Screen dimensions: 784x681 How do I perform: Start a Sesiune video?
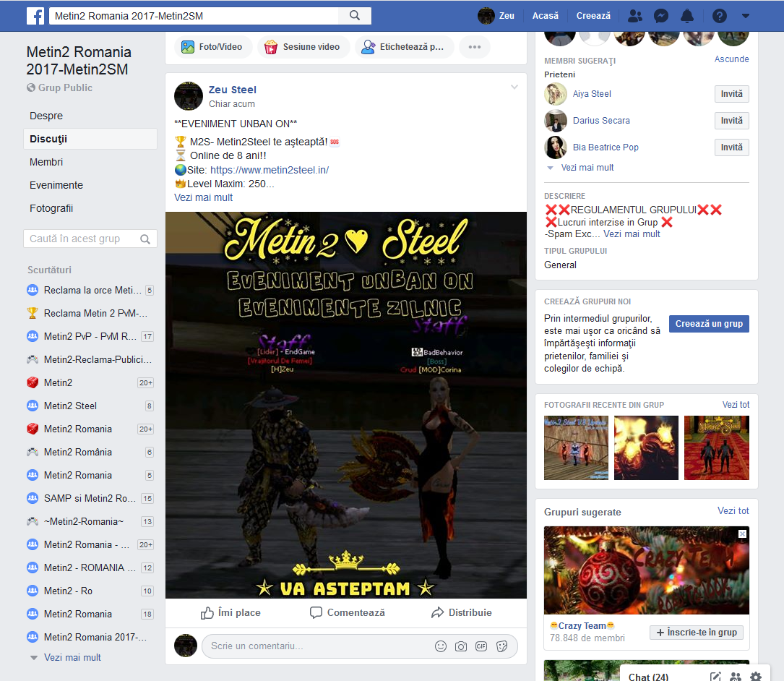click(303, 47)
